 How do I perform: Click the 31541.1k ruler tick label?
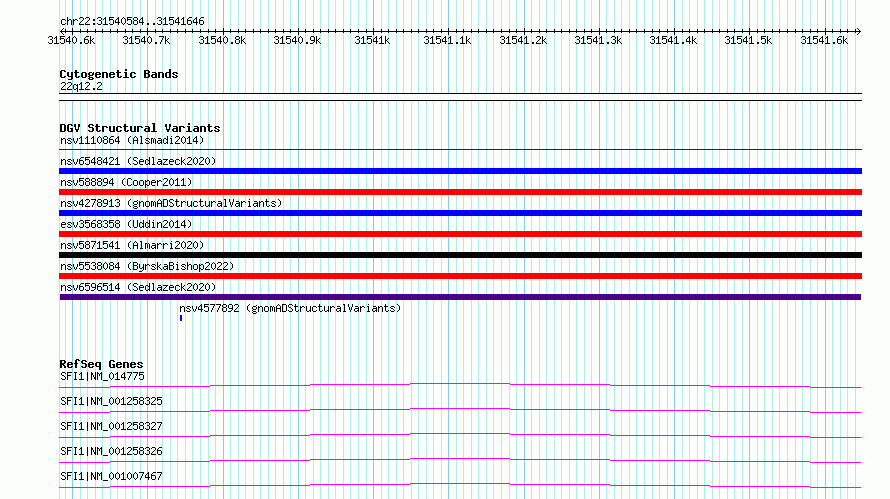(x=447, y=40)
